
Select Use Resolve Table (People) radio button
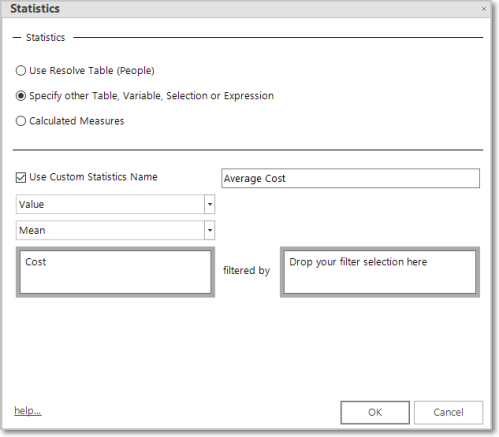tap(21, 71)
